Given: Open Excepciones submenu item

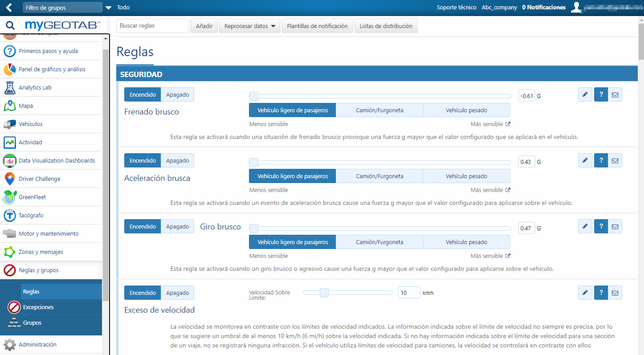Looking at the screenshot, I should point(38,307).
